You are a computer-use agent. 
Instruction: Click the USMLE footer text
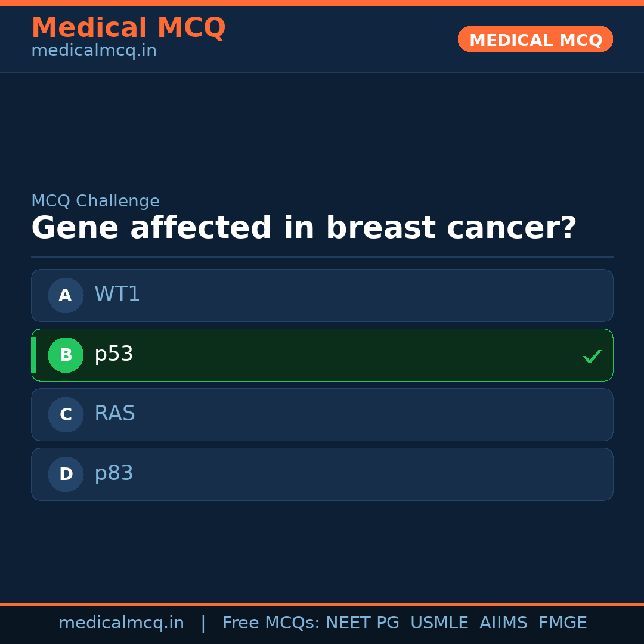click(439, 623)
